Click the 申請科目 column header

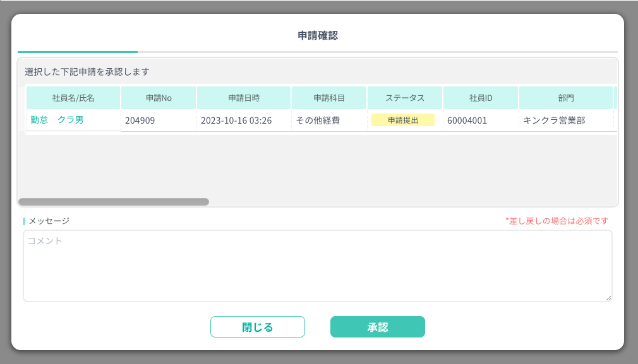(x=329, y=98)
